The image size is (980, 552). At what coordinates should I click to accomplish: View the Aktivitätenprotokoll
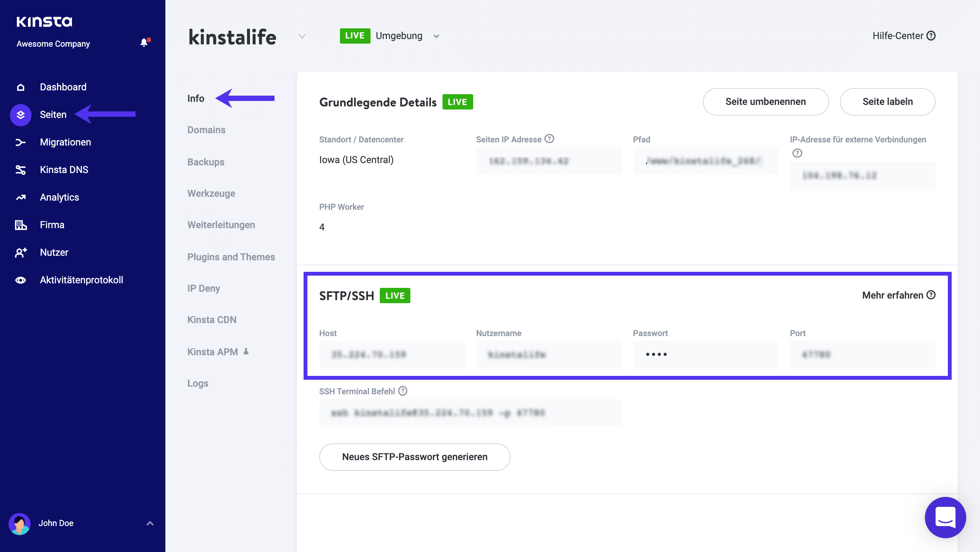(x=81, y=280)
